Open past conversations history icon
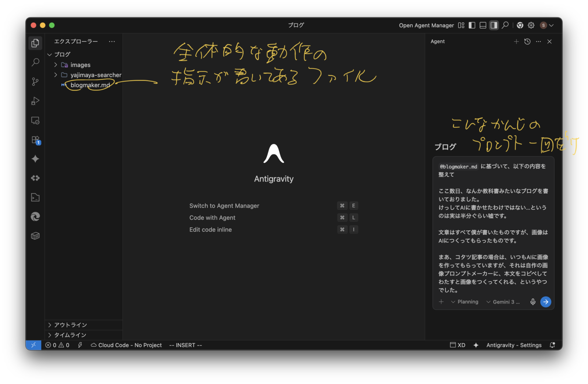 (527, 42)
